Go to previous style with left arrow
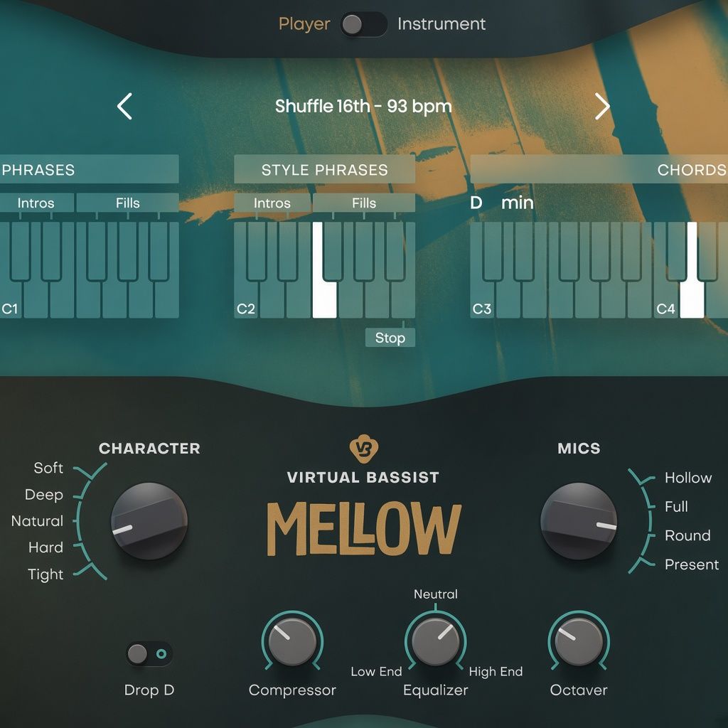The width and height of the screenshot is (728, 728). point(124,107)
